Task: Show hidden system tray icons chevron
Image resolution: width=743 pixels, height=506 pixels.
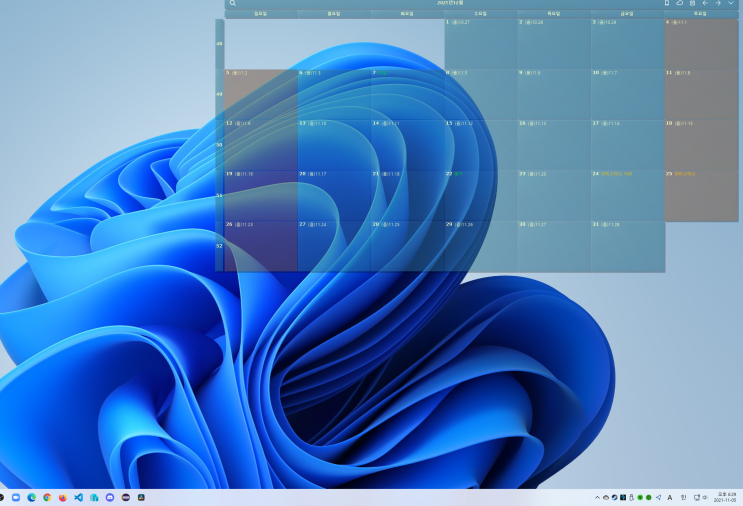Action: click(x=597, y=497)
